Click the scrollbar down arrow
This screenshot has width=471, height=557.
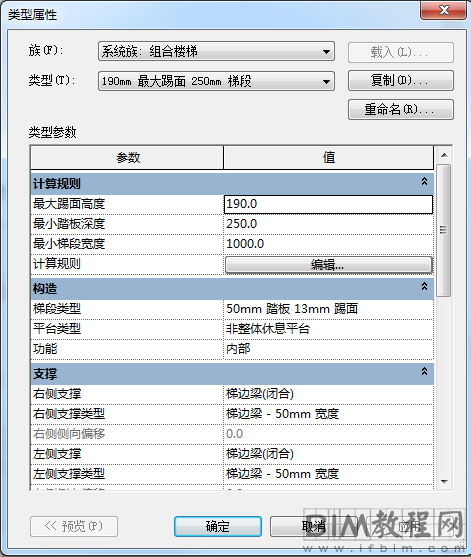click(x=444, y=482)
